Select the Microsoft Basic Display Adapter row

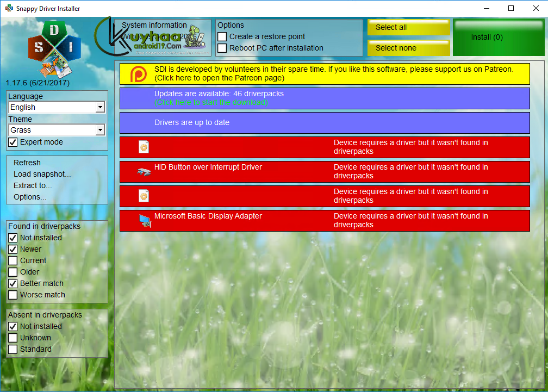325,220
